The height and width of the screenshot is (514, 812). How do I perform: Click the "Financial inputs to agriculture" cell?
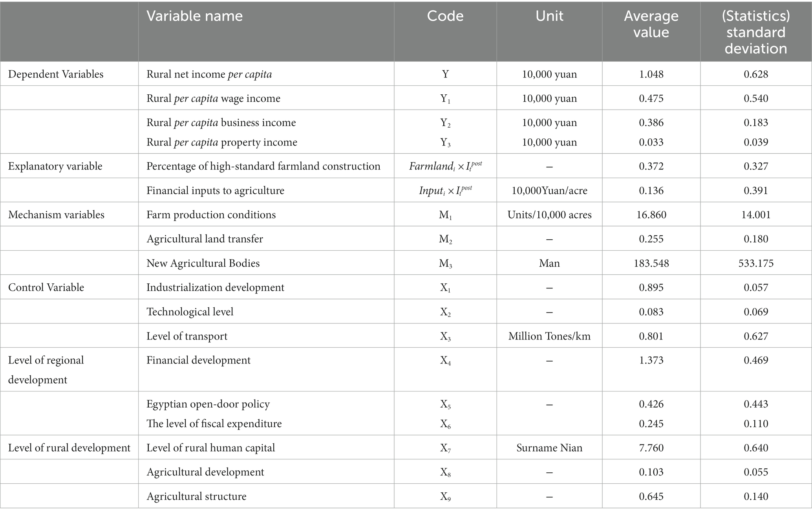pos(215,191)
